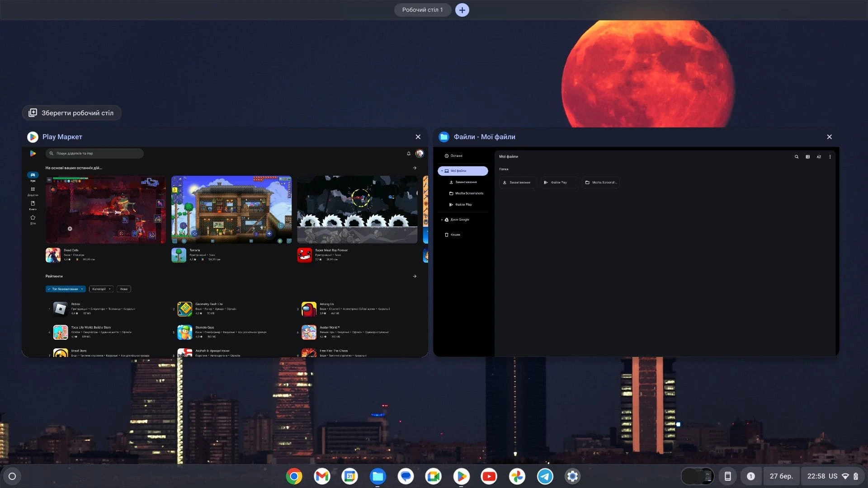Expand Категорії dropdown chip
The width and height of the screenshot is (868, 488).
coord(101,289)
